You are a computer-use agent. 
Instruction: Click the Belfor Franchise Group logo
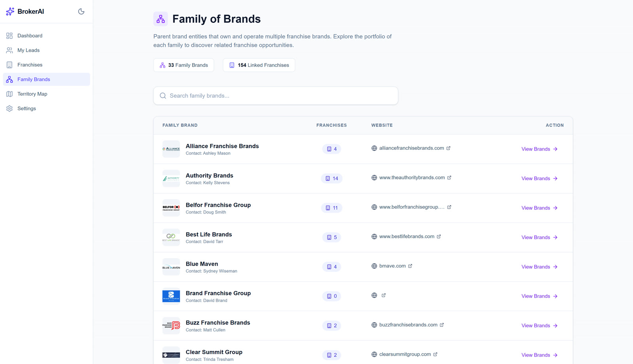point(171,208)
